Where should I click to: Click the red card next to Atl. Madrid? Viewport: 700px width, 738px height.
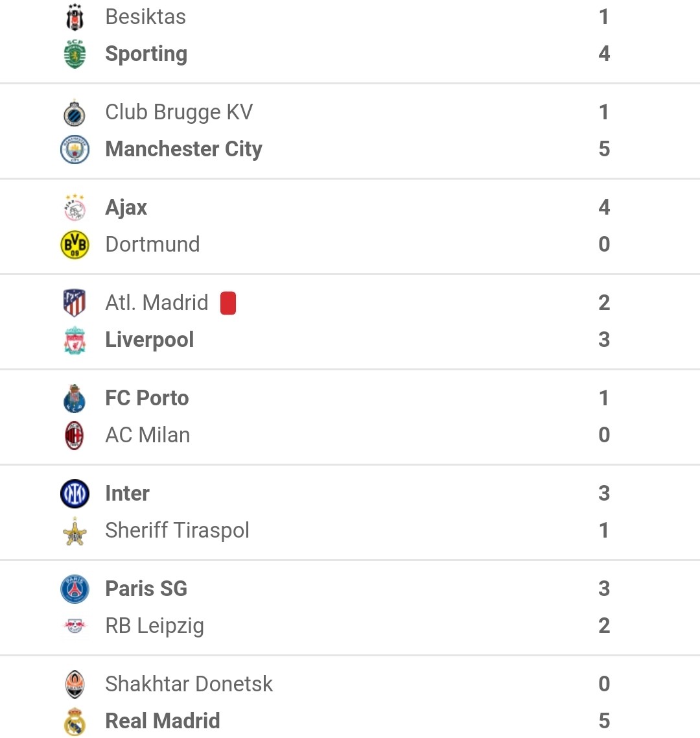[228, 303]
